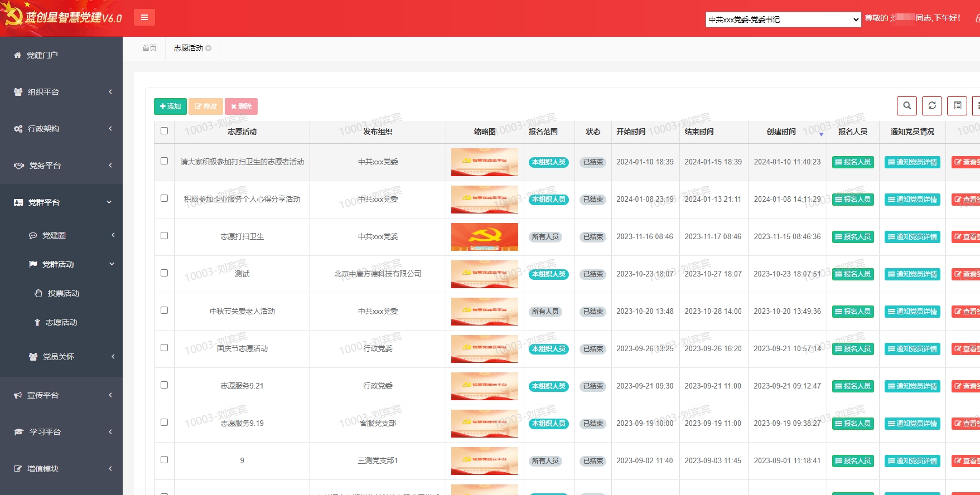Screen dimensions: 980x495
Task: Expand the 党建圈 submenu chevron
Action: [113, 235]
